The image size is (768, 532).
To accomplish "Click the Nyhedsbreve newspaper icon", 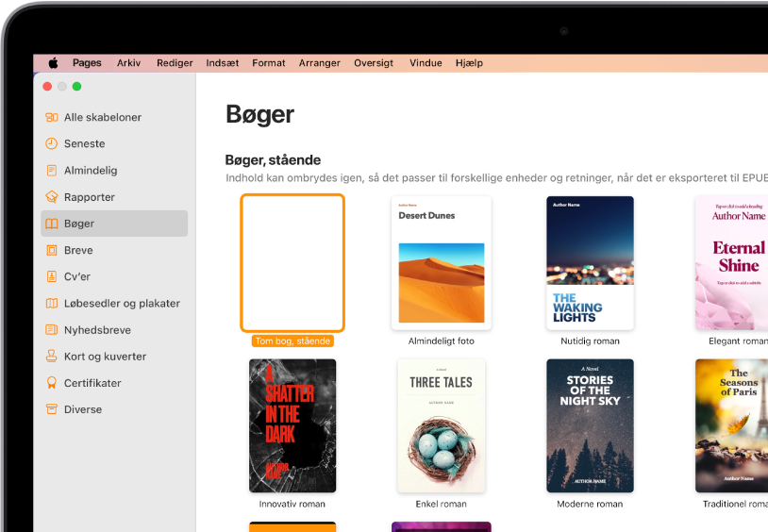I will [x=52, y=330].
